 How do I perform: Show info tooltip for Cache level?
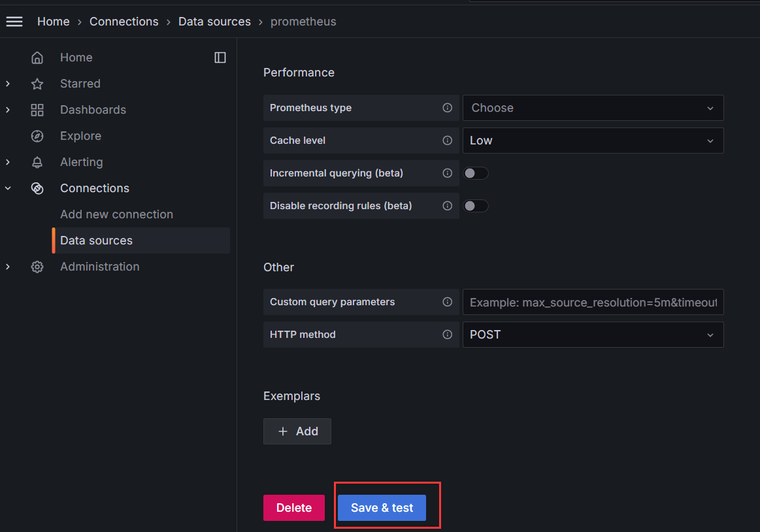pos(448,140)
